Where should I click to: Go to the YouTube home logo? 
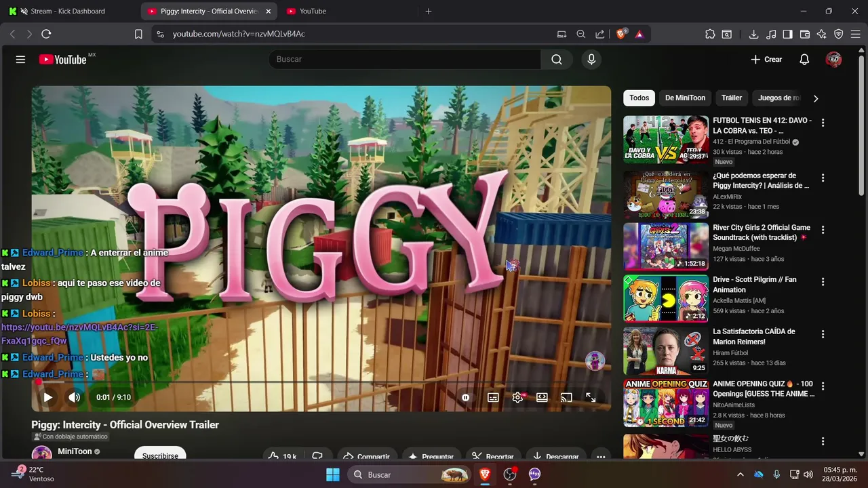63,60
